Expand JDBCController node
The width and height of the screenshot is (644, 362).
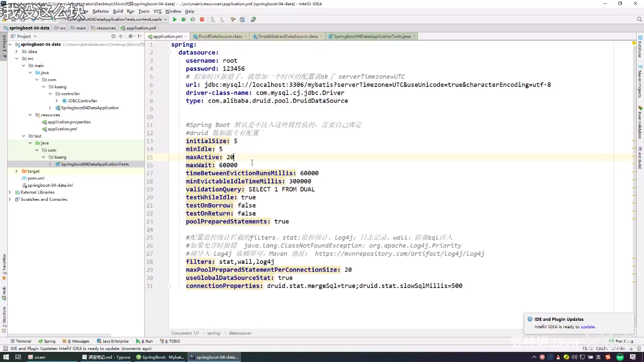57,101
